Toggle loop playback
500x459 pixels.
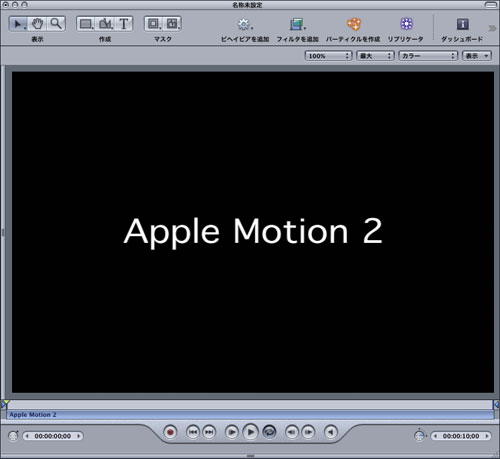[269, 432]
